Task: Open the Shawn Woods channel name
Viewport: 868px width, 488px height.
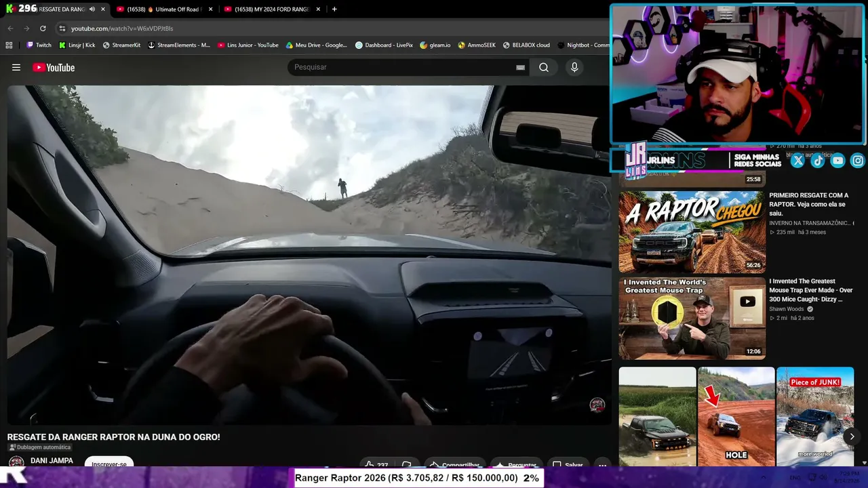Action: point(787,309)
